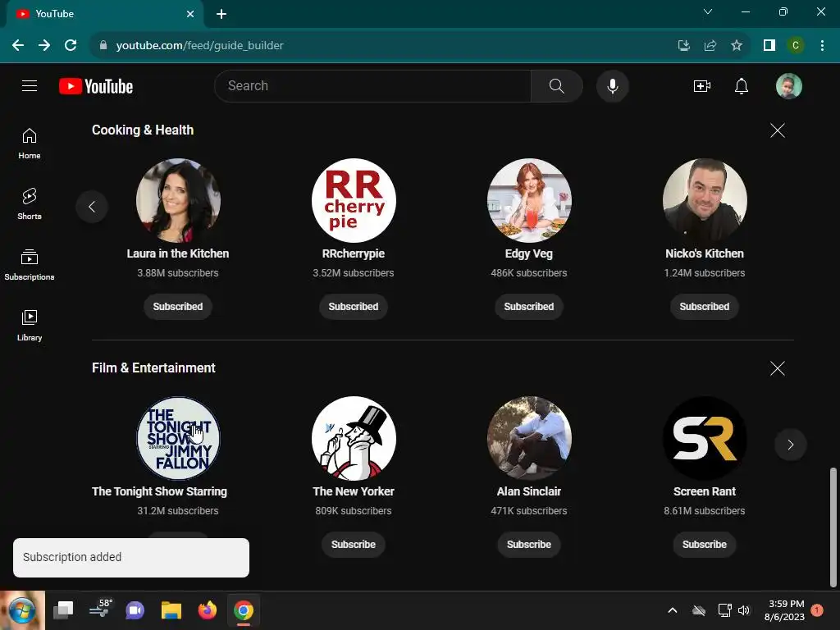
Task: Open the volume control in tray
Action: coord(744,610)
